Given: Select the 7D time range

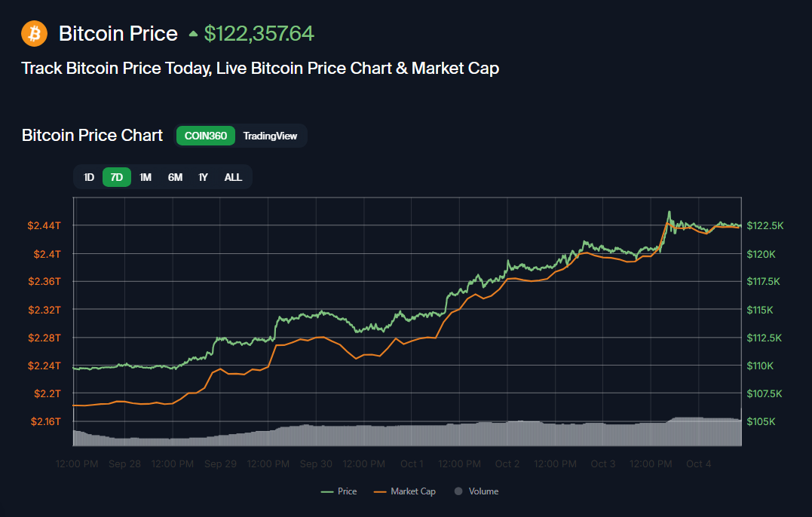Looking at the screenshot, I should click(x=117, y=177).
